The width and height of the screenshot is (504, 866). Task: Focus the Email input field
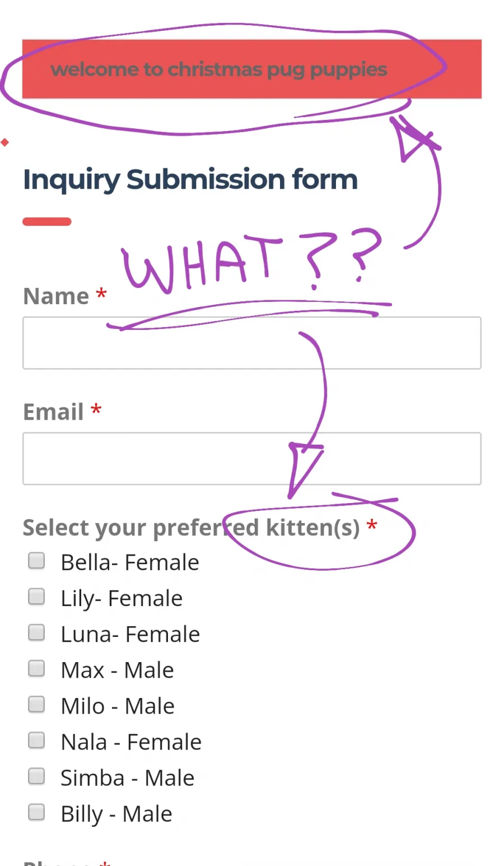click(252, 458)
